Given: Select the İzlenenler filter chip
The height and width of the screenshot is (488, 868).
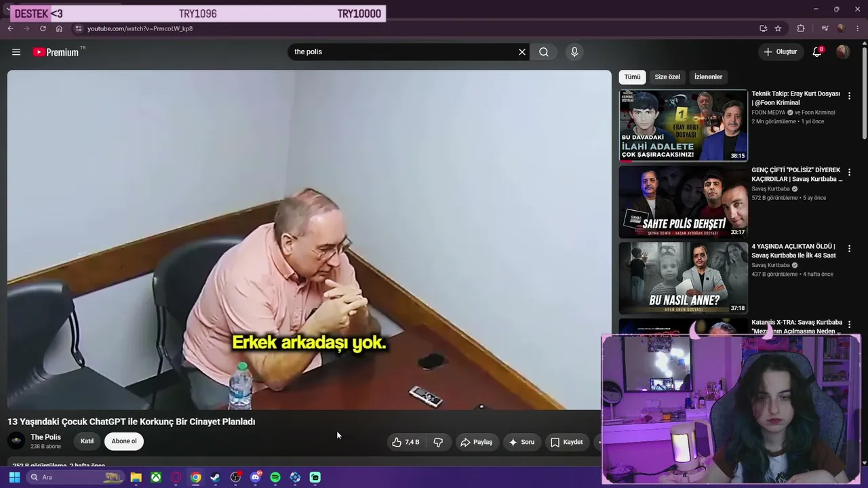Looking at the screenshot, I should click(x=708, y=77).
